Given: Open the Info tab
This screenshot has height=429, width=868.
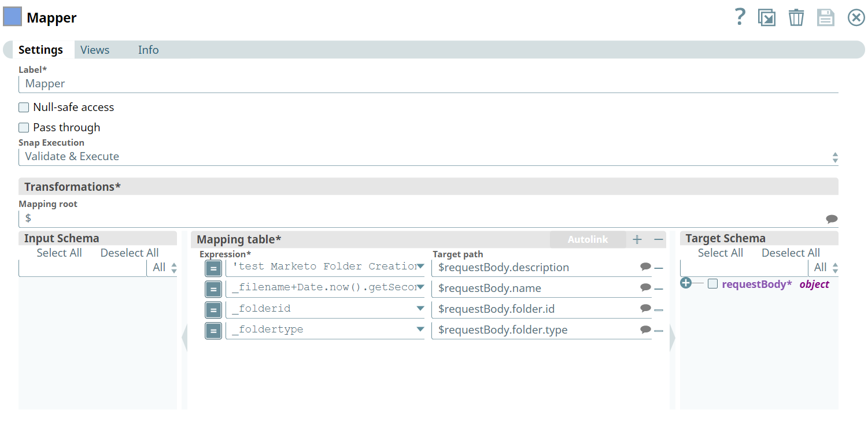Looking at the screenshot, I should click(x=148, y=50).
